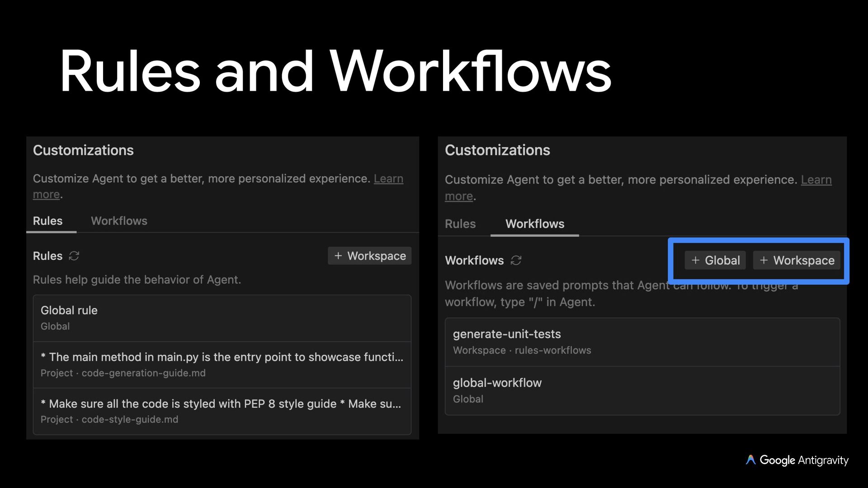868x488 pixels.
Task: Open the code-generation-guide.md project rule
Action: 222,364
